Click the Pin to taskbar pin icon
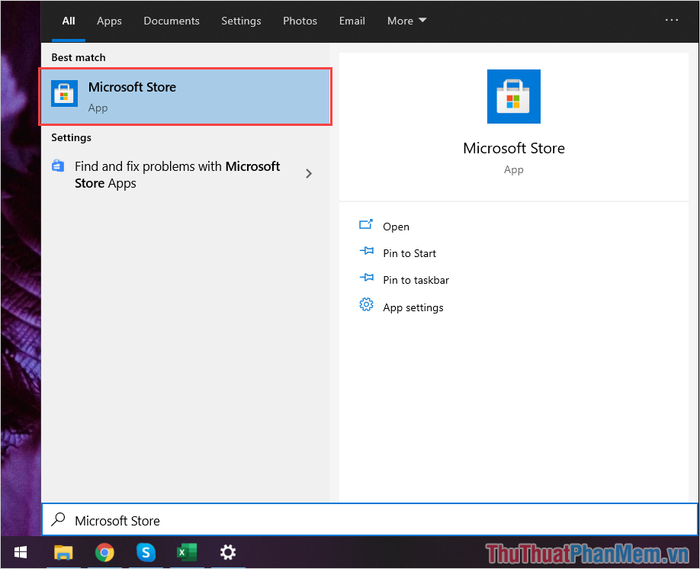The height and width of the screenshot is (569, 700). pos(367,278)
